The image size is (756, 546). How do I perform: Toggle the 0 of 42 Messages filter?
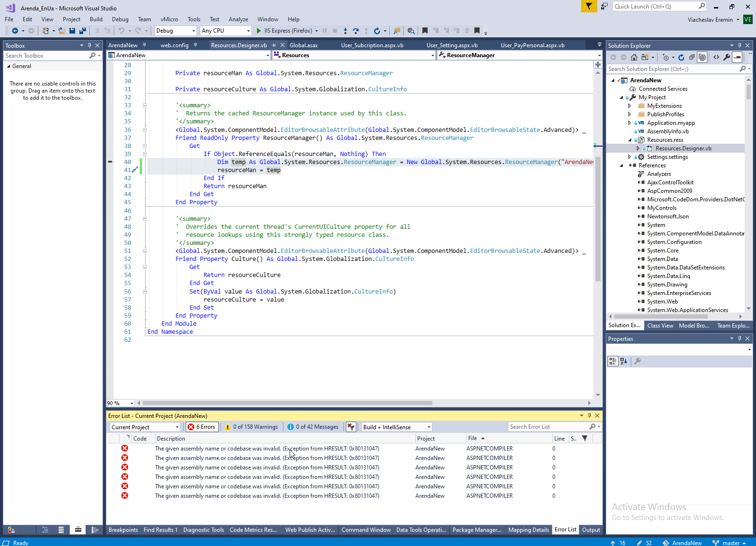pyautogui.click(x=313, y=427)
